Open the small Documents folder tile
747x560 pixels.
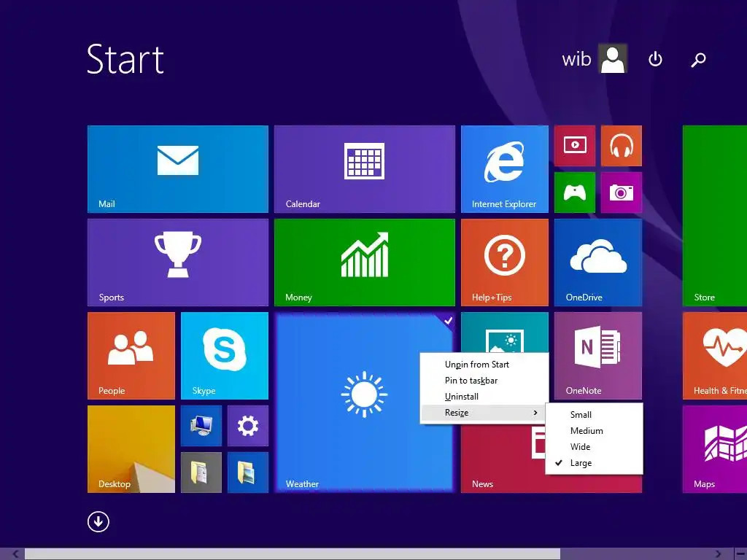(x=201, y=472)
